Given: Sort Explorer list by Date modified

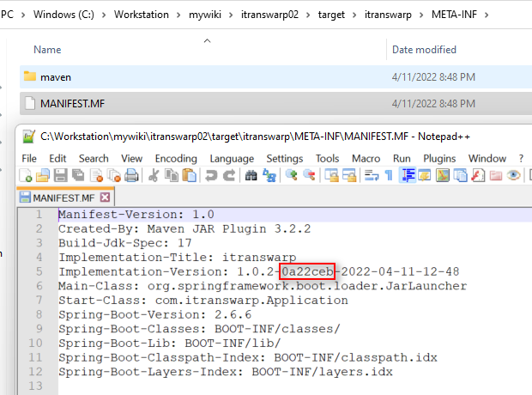Looking at the screenshot, I should click(424, 50).
